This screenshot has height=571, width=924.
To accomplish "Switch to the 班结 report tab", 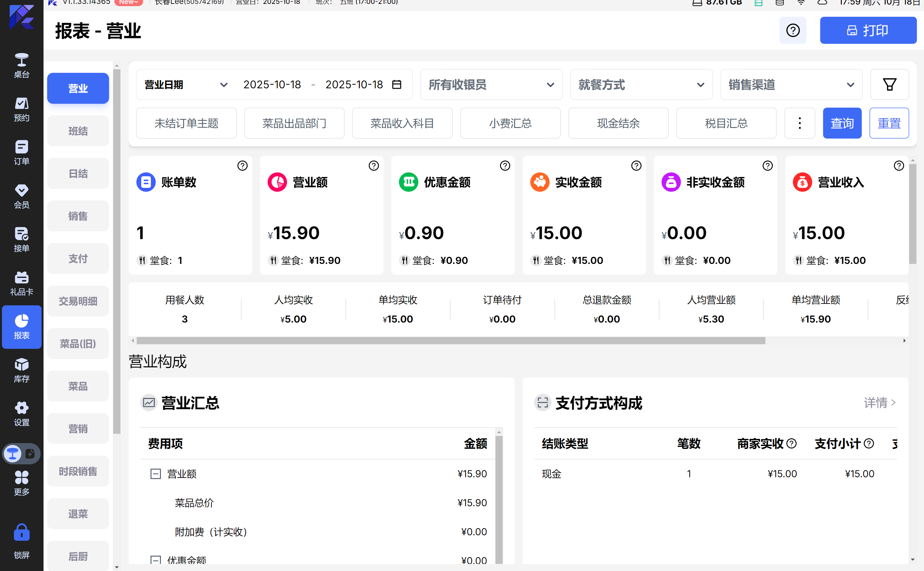I will point(78,131).
